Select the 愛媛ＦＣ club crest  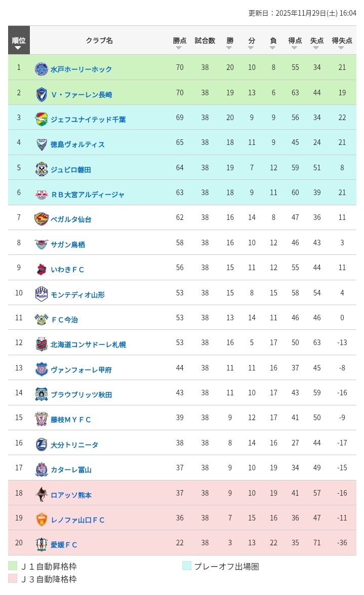coord(41,543)
